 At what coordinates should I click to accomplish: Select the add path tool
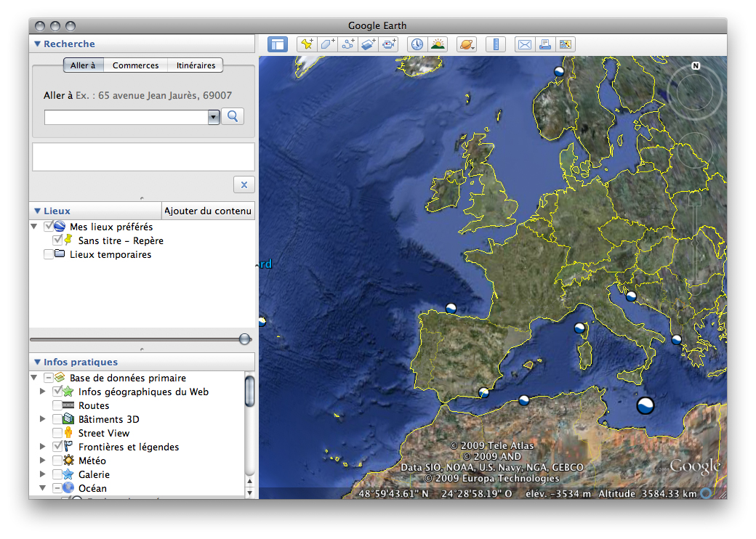348,44
